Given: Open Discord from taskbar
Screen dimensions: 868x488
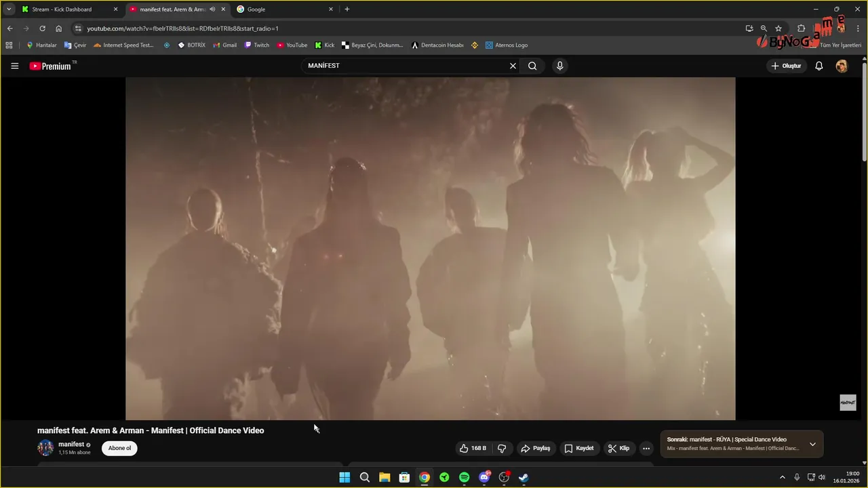Looking at the screenshot, I should 484,477.
